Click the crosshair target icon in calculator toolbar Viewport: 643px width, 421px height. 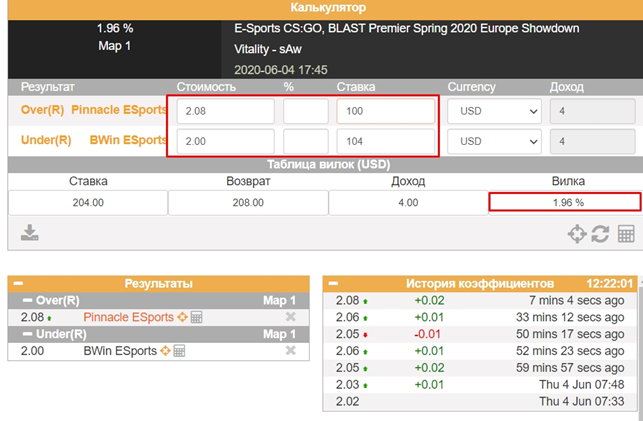[577, 234]
